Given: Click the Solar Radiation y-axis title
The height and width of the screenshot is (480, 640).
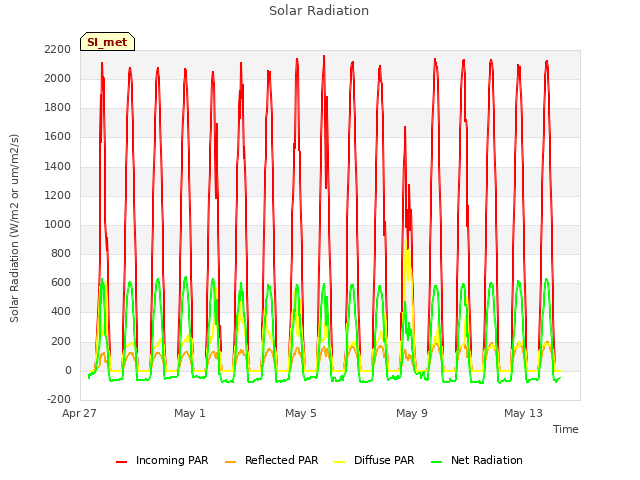Looking at the screenshot, I should point(14,228).
